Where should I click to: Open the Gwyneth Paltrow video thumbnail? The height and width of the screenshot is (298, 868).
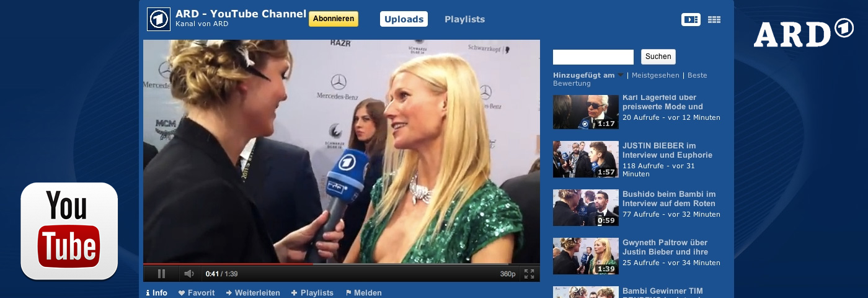(586, 256)
